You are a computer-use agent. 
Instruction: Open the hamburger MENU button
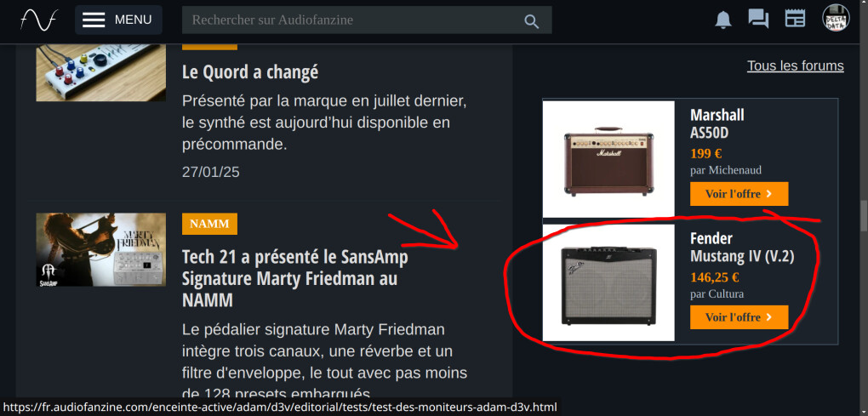pos(118,20)
